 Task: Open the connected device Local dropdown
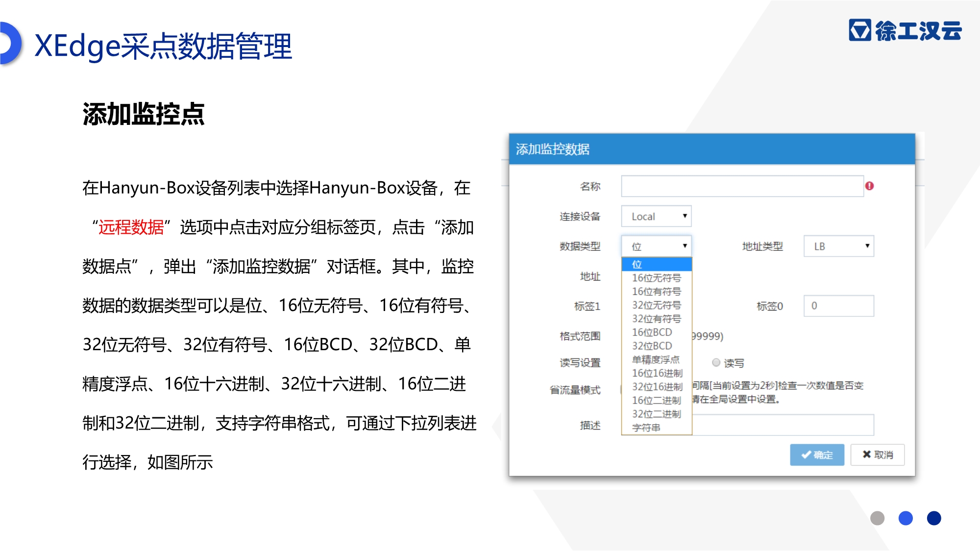tap(656, 216)
